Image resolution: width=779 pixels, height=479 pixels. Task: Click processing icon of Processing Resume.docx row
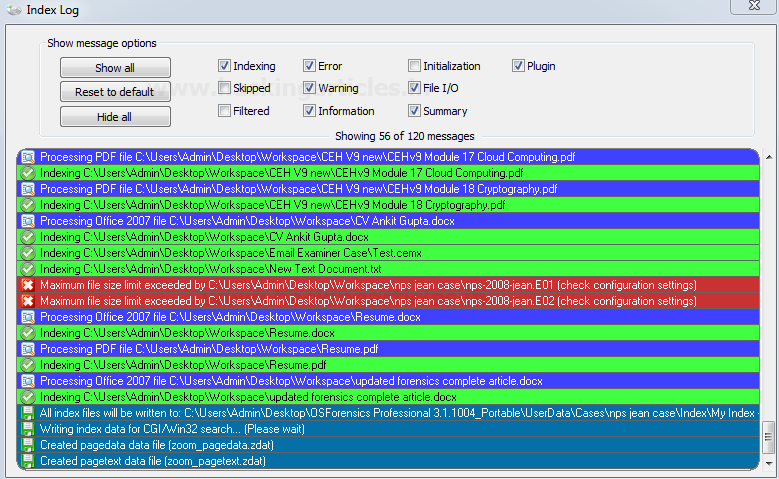pos(28,317)
